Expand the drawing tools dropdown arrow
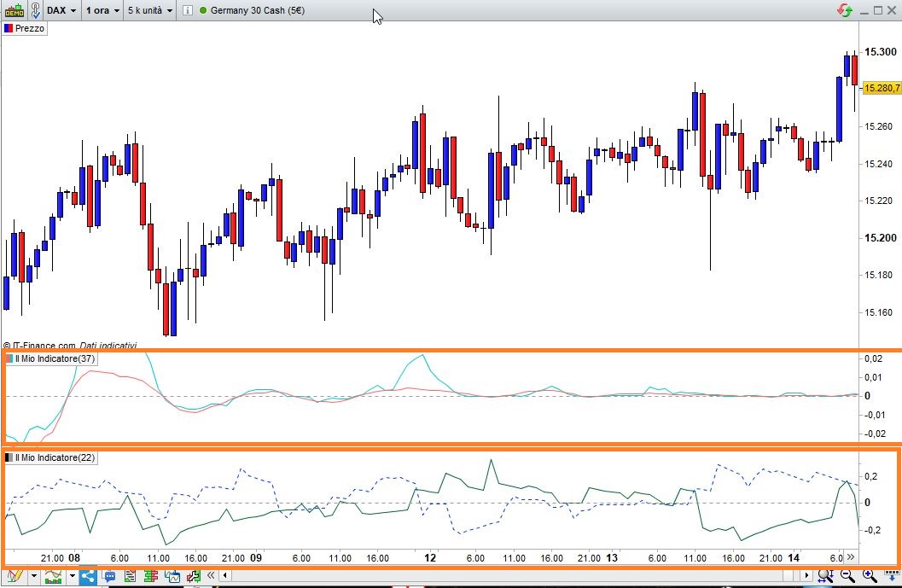This screenshot has height=588, width=902. 34,575
